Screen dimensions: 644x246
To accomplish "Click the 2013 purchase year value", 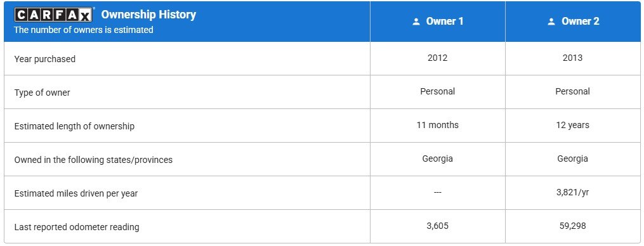I will coord(572,58).
